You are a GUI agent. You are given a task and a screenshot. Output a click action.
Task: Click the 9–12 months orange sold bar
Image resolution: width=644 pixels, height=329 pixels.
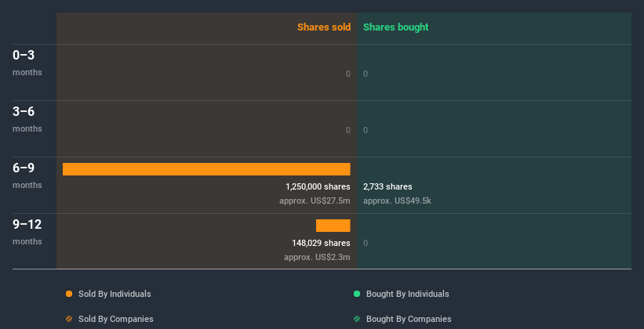pos(333,226)
